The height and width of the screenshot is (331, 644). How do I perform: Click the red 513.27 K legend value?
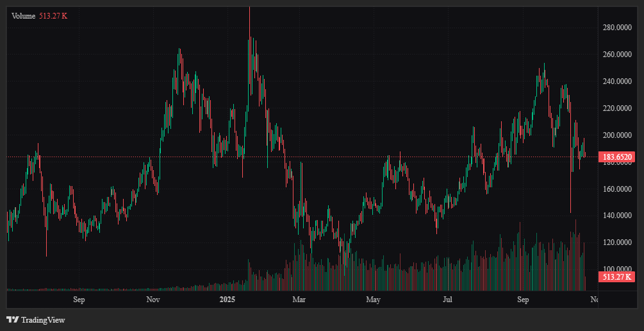pos(53,15)
